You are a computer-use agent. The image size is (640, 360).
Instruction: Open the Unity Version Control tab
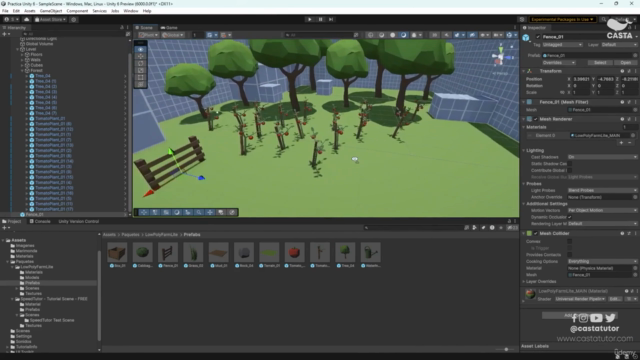click(79, 221)
